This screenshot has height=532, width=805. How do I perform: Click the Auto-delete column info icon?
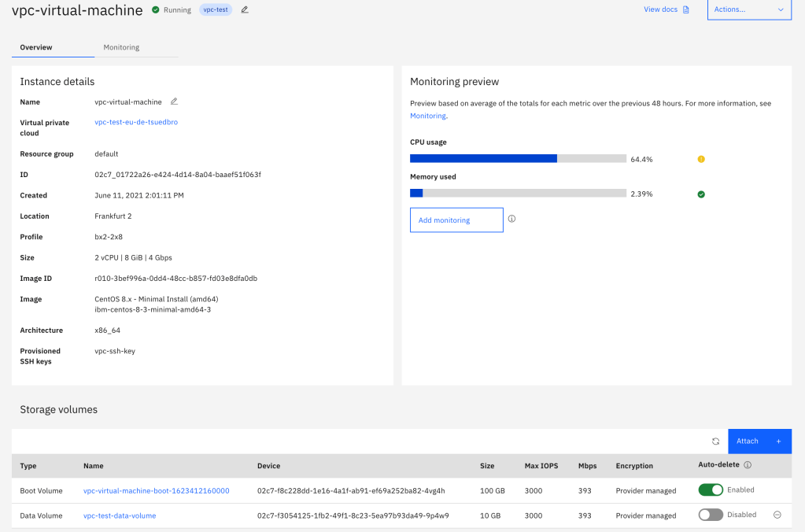748,465
